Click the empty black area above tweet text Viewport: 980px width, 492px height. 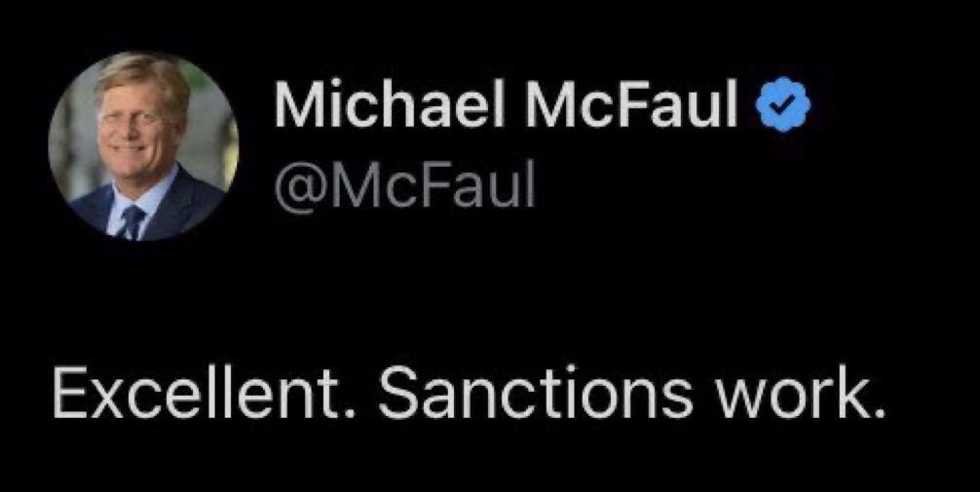pos(487,292)
